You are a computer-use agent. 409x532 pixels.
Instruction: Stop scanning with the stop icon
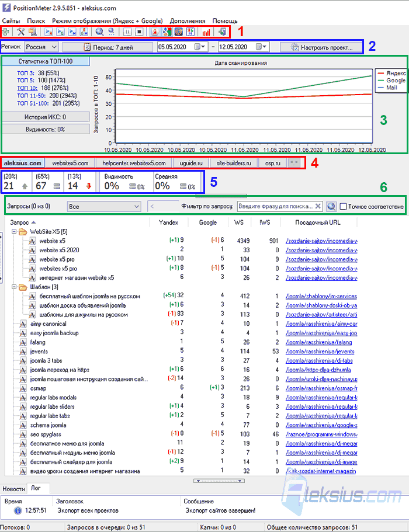point(139,32)
